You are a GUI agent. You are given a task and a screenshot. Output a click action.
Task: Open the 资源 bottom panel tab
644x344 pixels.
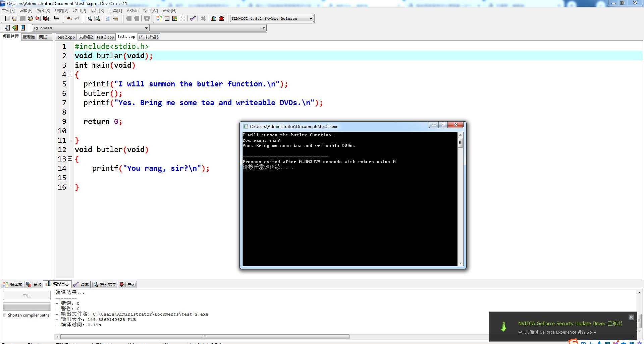tap(34, 285)
